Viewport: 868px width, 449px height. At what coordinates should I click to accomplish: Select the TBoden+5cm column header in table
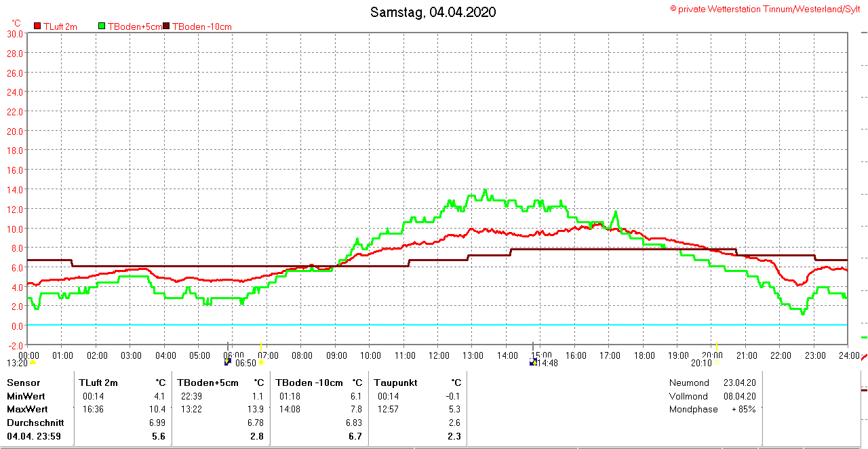click(x=208, y=383)
